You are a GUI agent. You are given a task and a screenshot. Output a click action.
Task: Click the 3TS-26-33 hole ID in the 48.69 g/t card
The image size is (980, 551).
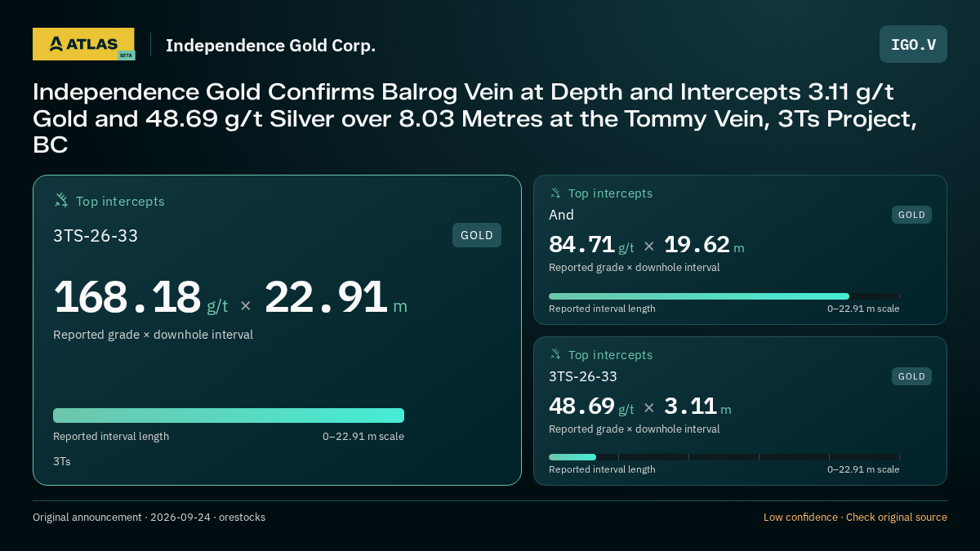583,376
